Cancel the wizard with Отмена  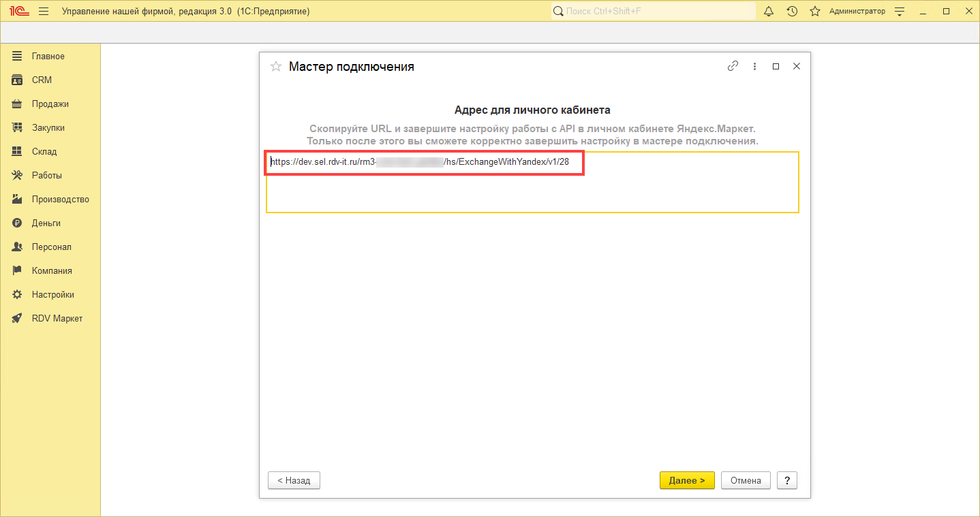click(x=746, y=480)
